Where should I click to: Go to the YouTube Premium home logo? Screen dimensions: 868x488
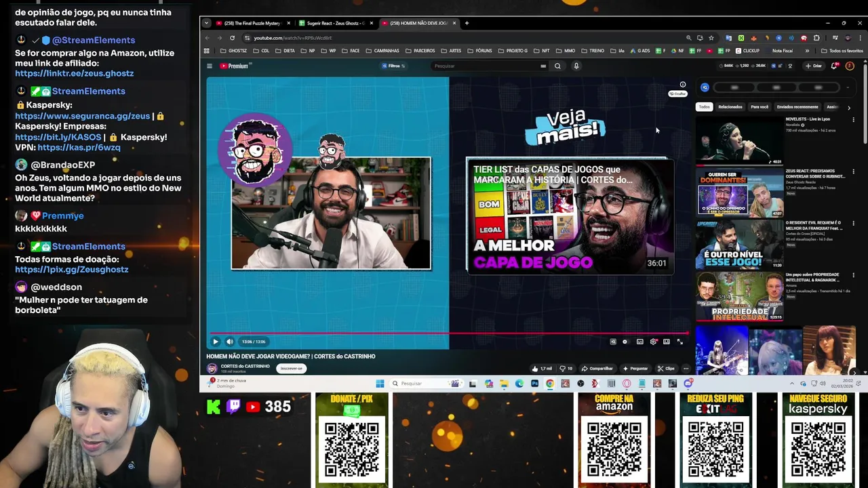[235, 66]
